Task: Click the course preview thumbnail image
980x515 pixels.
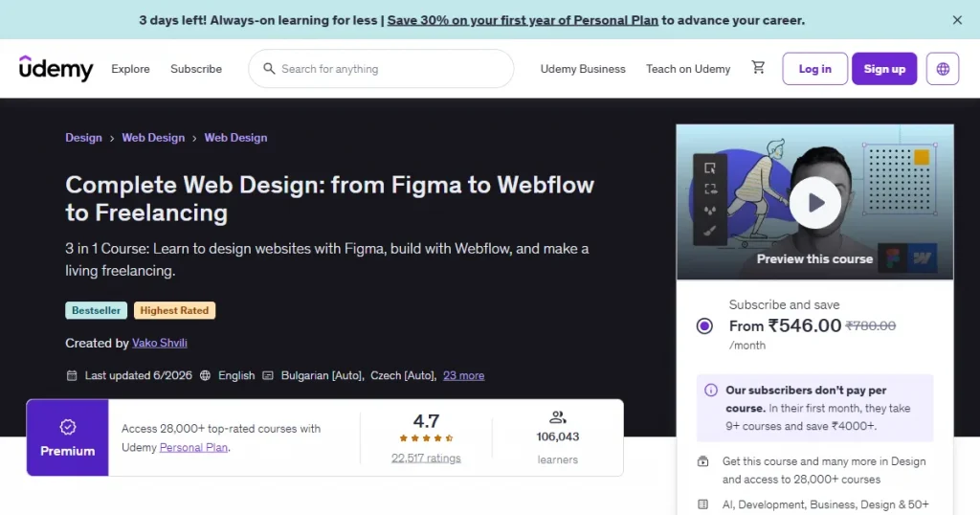Action: pos(815,202)
